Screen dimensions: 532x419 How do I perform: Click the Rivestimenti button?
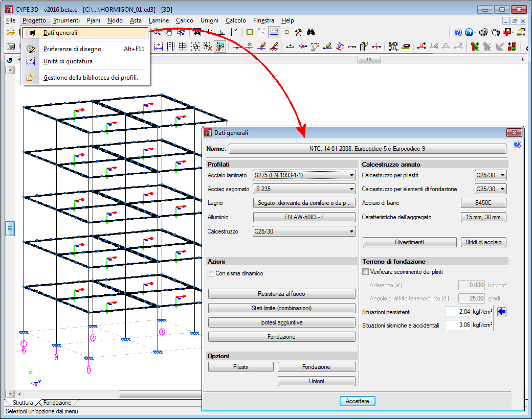[x=410, y=242]
